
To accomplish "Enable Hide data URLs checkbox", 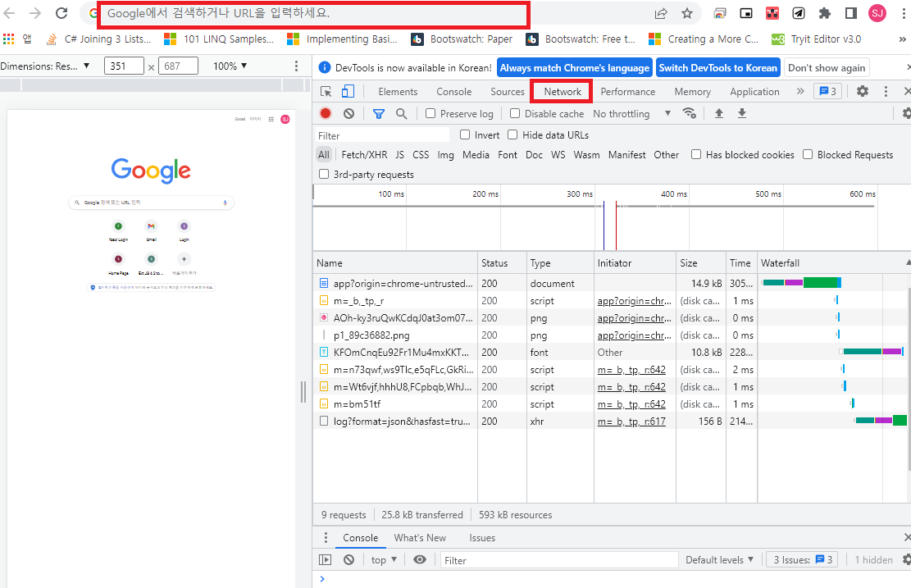I will (512, 134).
